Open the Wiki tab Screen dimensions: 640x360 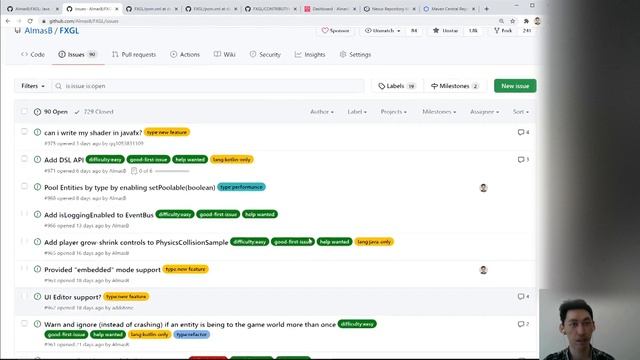224,55
